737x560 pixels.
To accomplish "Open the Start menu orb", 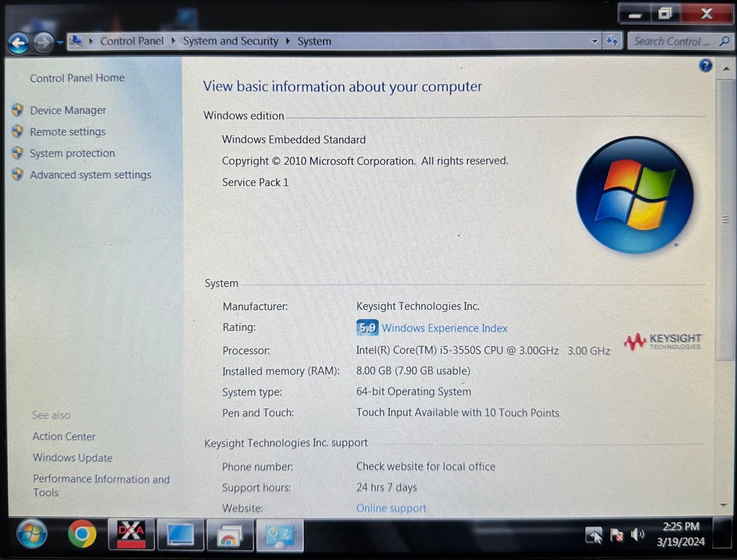I will 32,534.
